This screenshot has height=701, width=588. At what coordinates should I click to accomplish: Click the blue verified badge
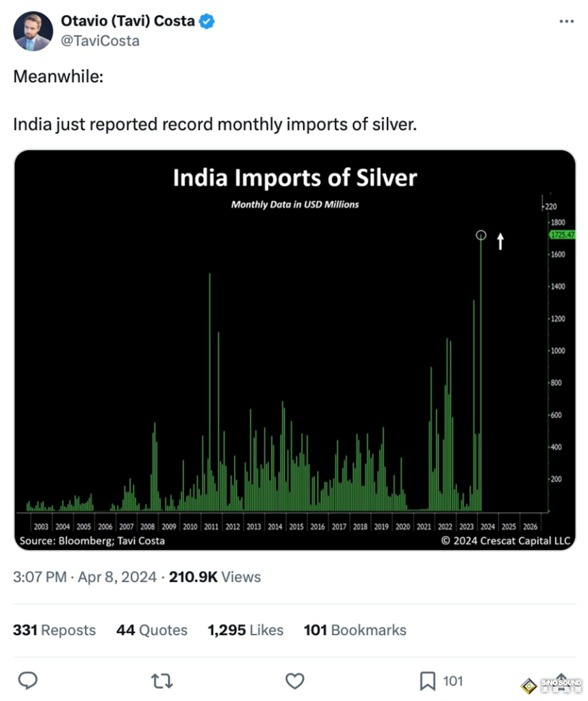[207, 21]
